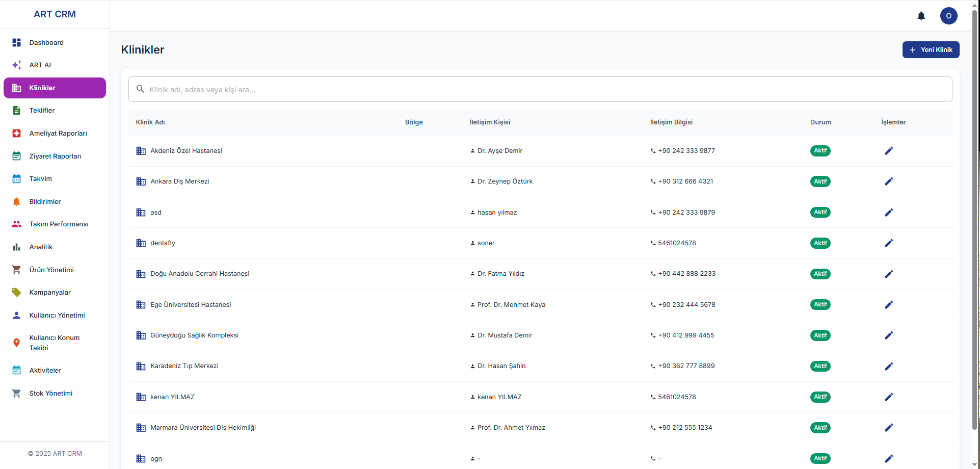Click edit pencil for Akdeniz Özel Hastanesi
980x469 pixels.
pos(888,151)
